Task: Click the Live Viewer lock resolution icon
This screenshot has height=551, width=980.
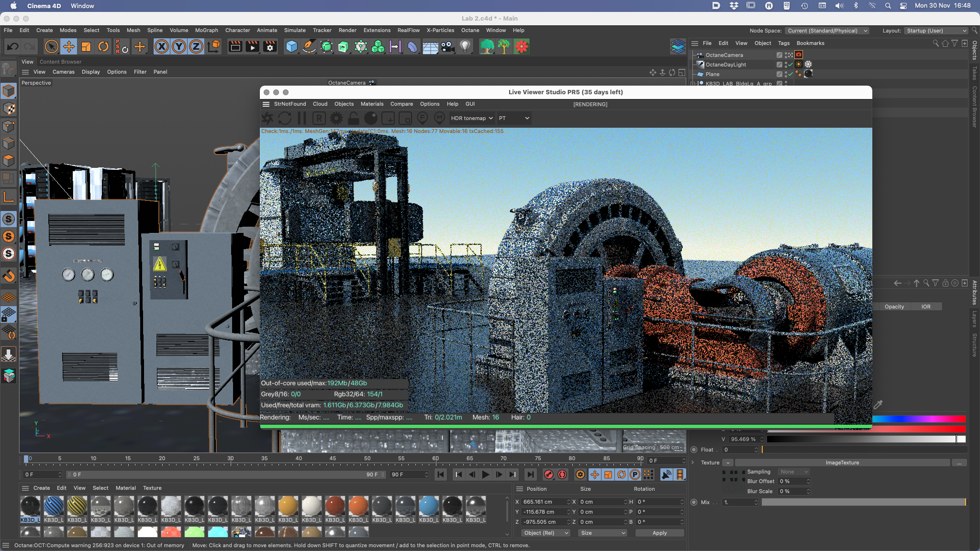Action: (354, 118)
